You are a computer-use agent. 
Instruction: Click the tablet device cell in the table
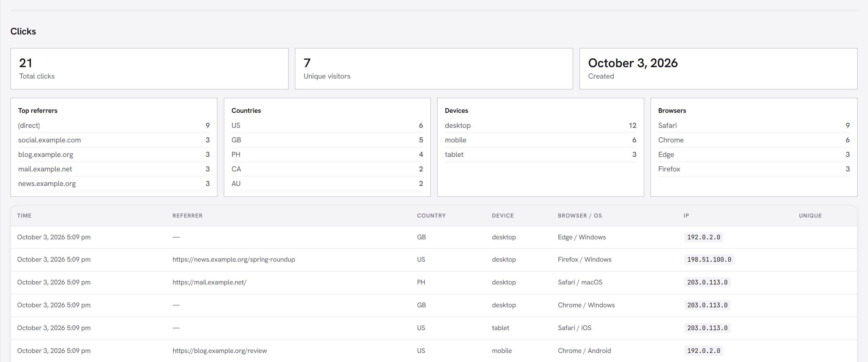tap(500, 328)
